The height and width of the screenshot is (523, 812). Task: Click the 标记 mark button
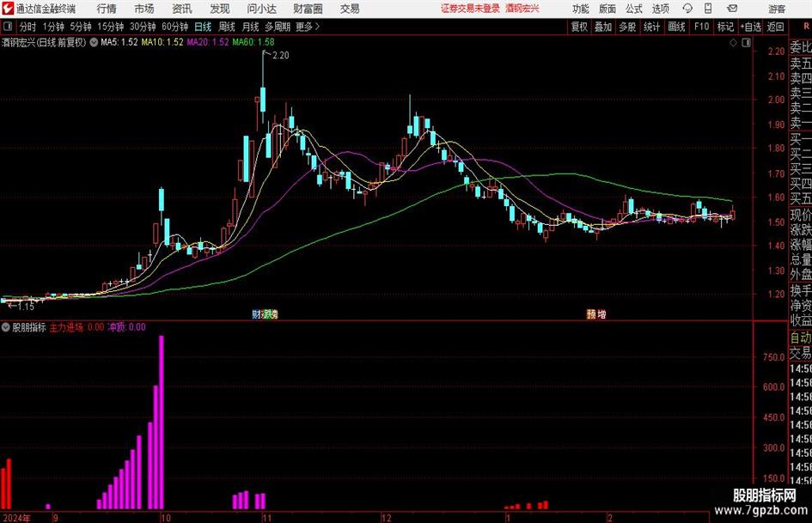pyautogui.click(x=725, y=27)
